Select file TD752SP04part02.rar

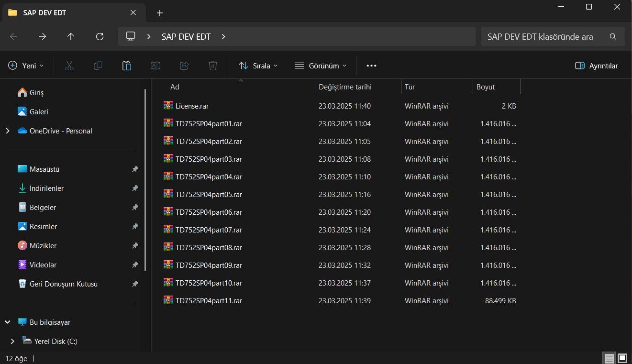[209, 141]
